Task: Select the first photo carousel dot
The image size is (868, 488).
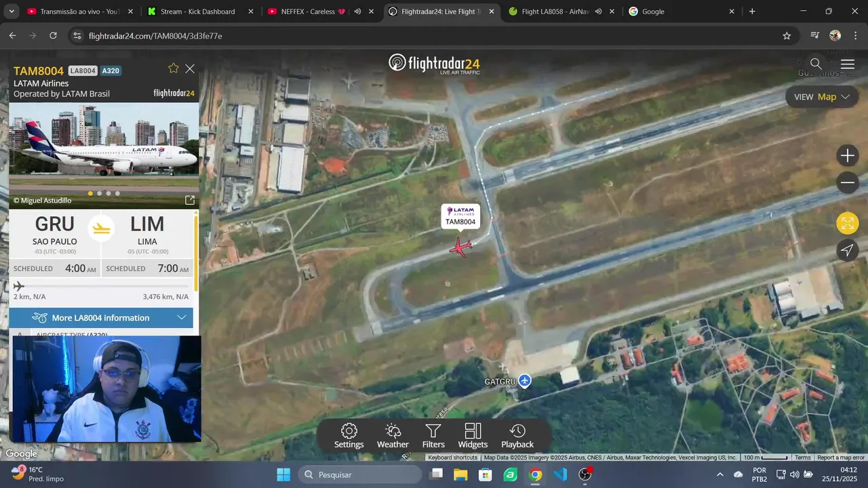Action: (90, 193)
